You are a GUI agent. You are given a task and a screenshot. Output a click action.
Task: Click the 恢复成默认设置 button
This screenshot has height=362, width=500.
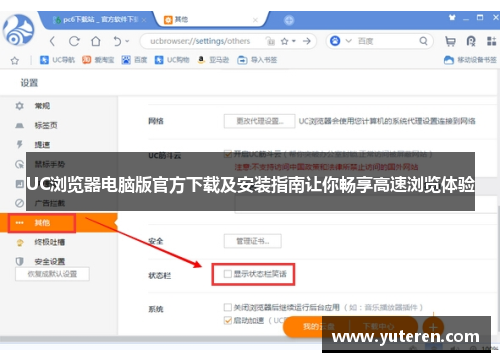tap(52, 274)
